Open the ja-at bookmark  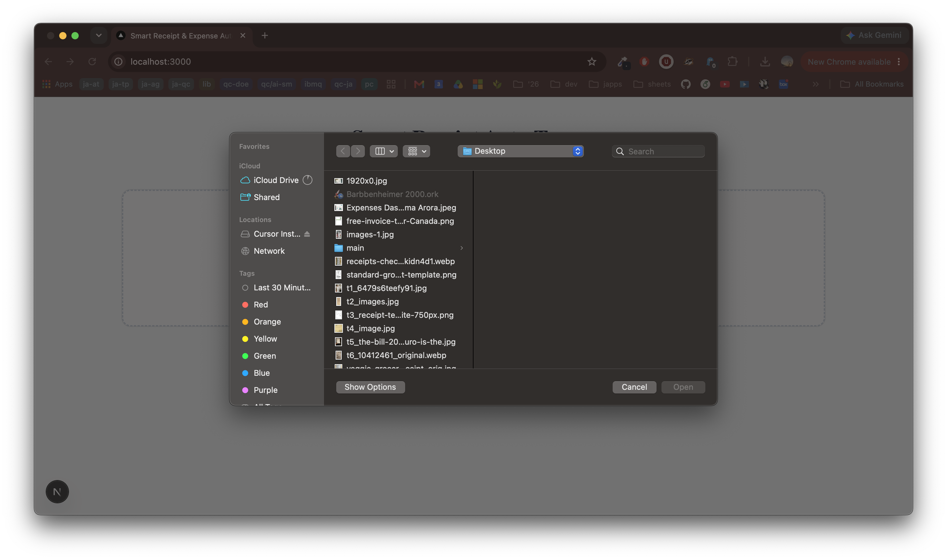[91, 84]
